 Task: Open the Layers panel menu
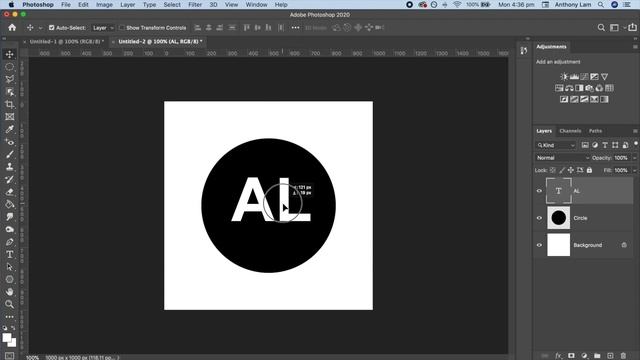[x=635, y=131]
